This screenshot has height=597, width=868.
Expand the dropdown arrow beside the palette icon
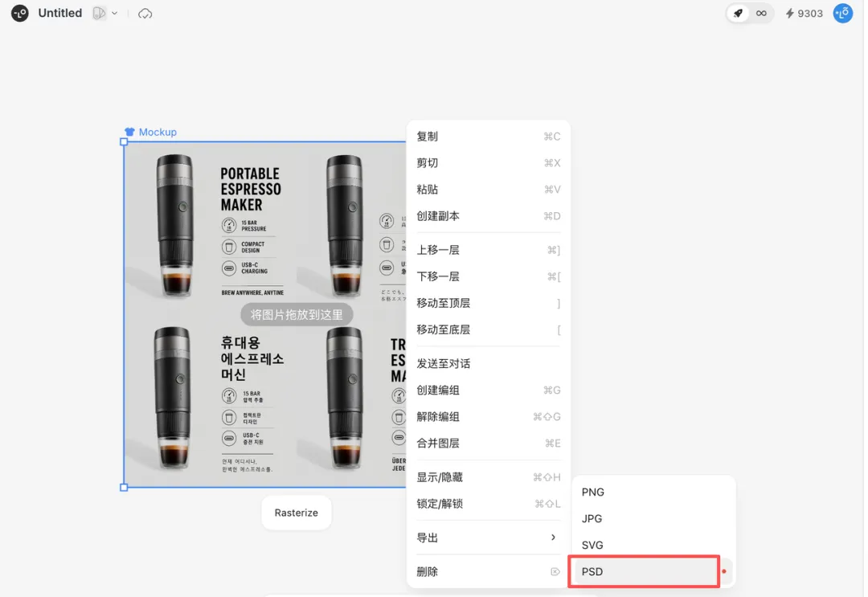(x=115, y=14)
